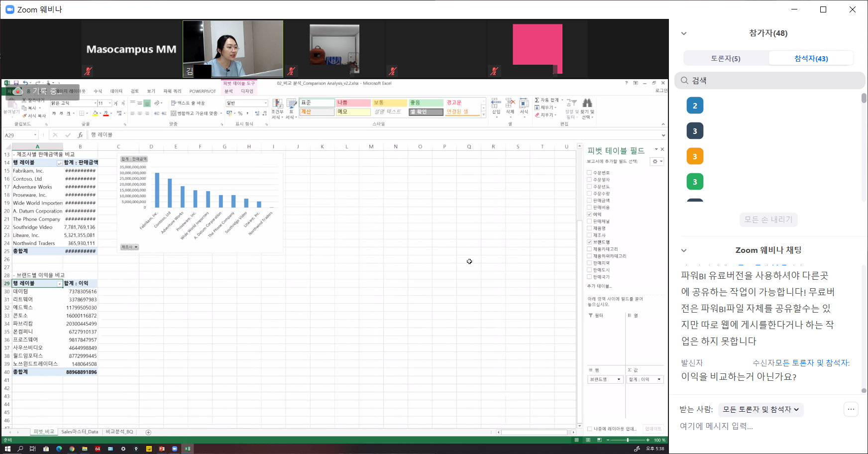Viewport: 868px width, 454px height.
Task: Click the Find & Select binoculars icon
Action: (x=587, y=103)
